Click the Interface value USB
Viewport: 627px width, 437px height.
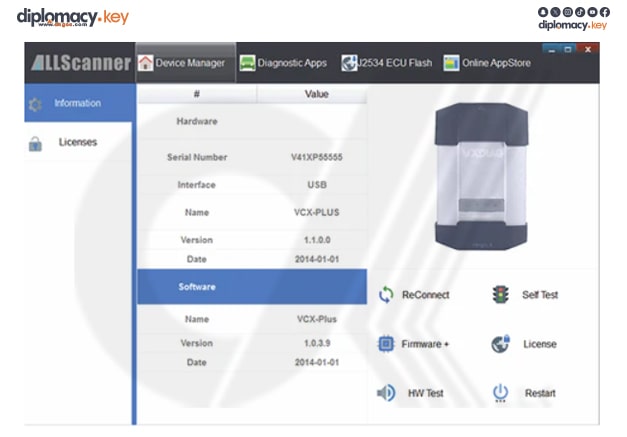317,185
